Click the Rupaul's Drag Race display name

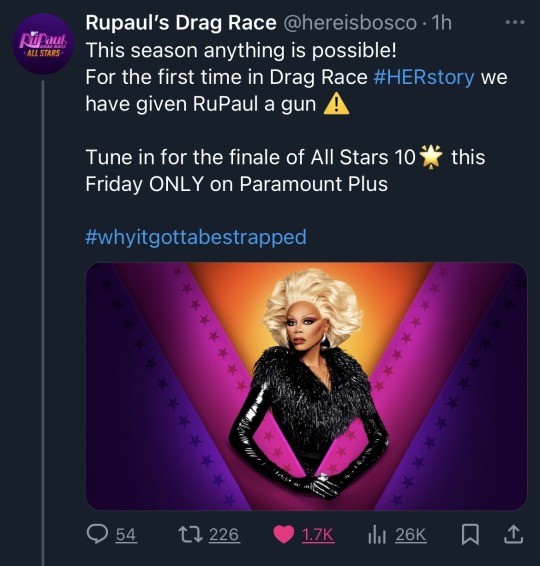181,23
